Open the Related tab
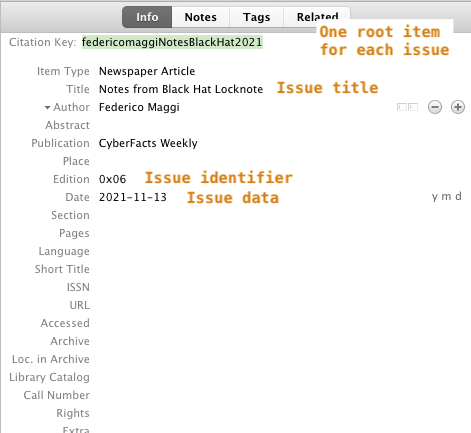 point(317,17)
